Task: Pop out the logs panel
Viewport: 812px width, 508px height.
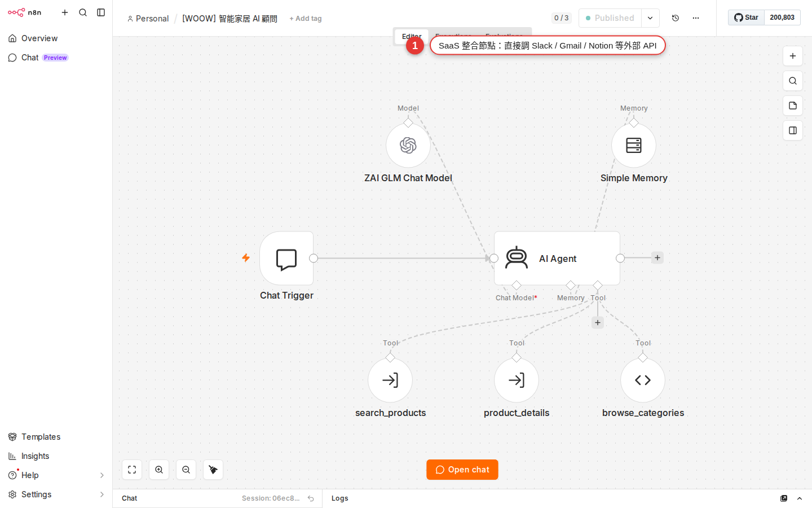Action: (784, 498)
